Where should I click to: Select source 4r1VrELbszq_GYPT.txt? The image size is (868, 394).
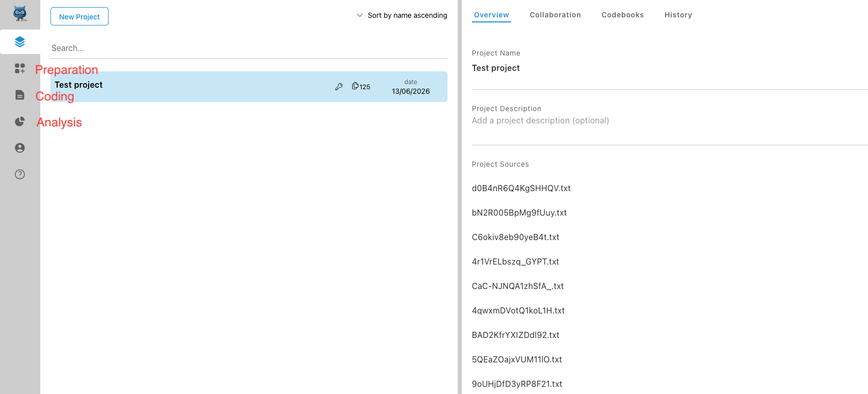point(515,261)
